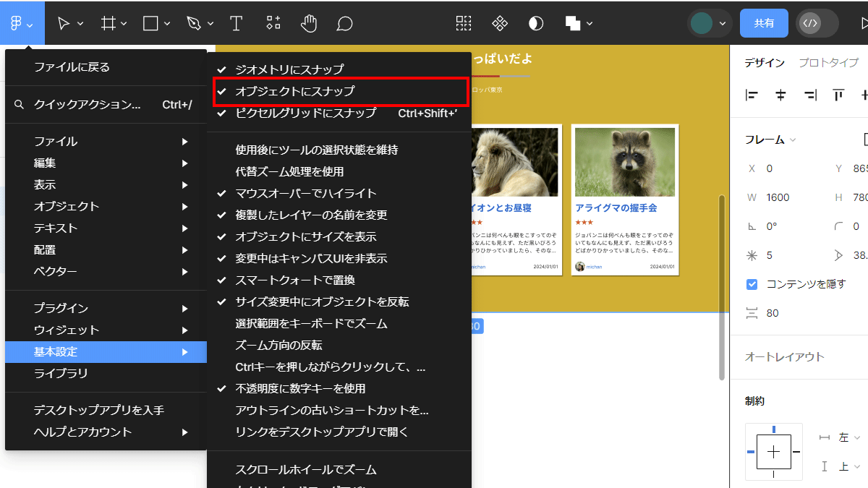Image resolution: width=868 pixels, height=488 pixels.
Task: Toggle オブジェクトにスナップ
Action: coord(339,91)
